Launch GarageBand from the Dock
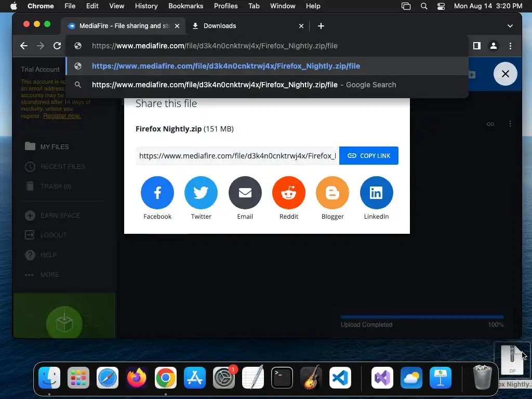This screenshot has height=399, width=532. click(311, 378)
